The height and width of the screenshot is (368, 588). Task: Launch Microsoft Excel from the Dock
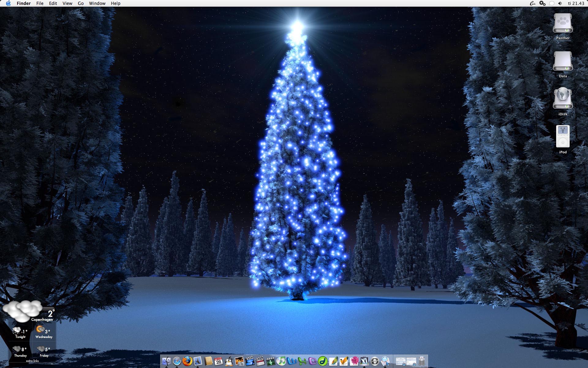302,361
